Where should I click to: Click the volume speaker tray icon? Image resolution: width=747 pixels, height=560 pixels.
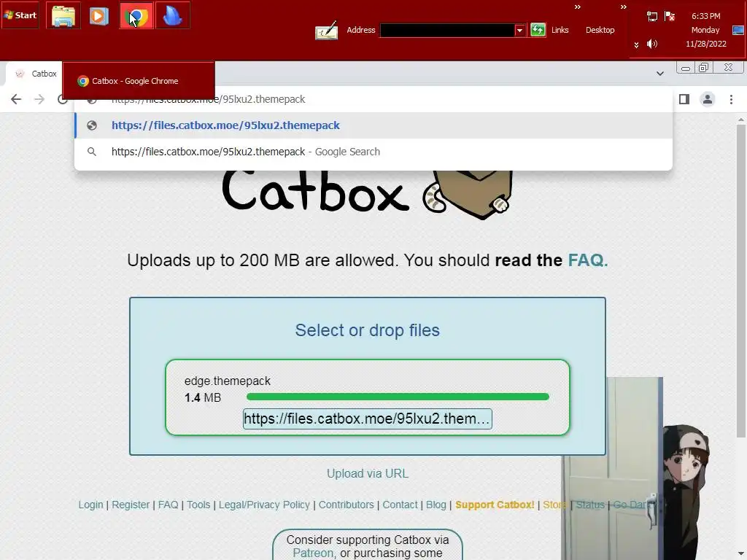point(652,44)
